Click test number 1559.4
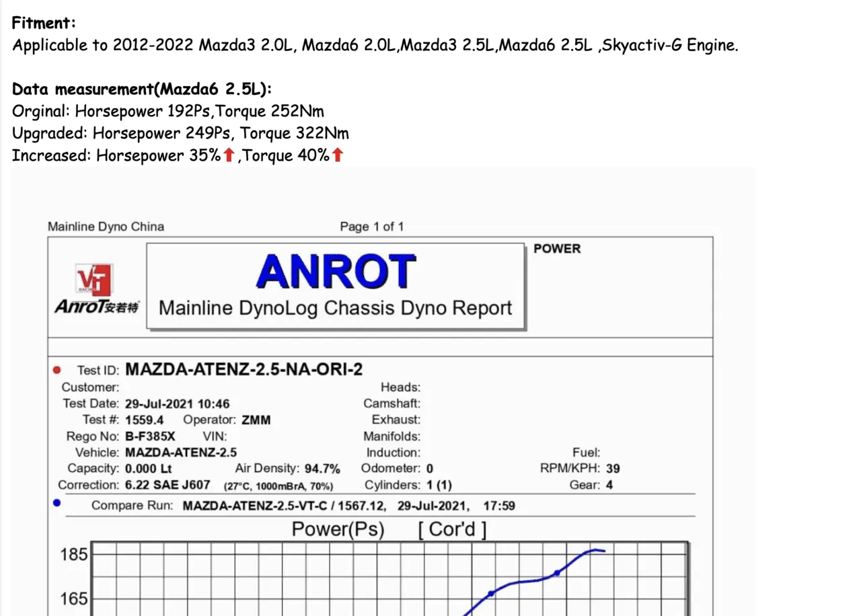Screen dimensions: 861x616 click(145, 420)
